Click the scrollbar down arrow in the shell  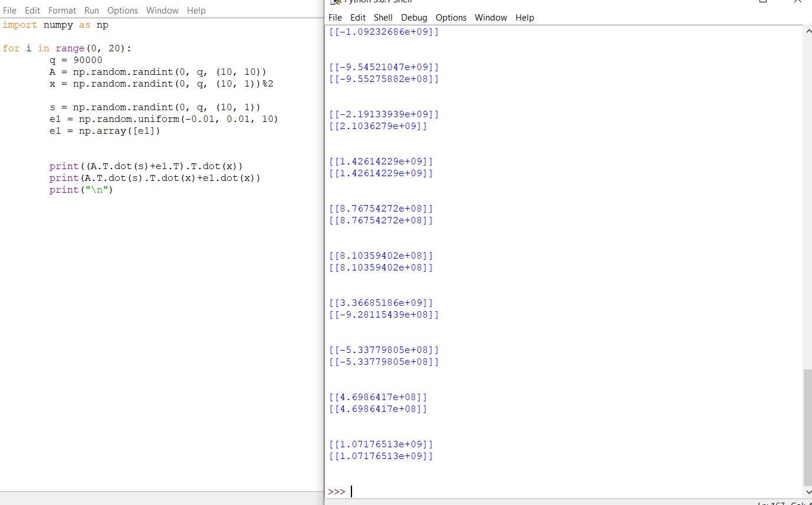pyautogui.click(x=808, y=492)
